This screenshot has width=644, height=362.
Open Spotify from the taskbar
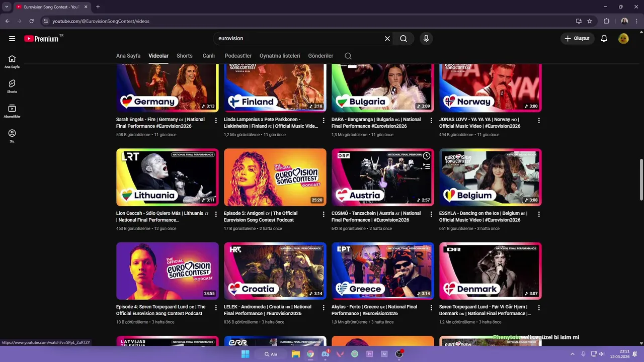[x=355, y=354]
